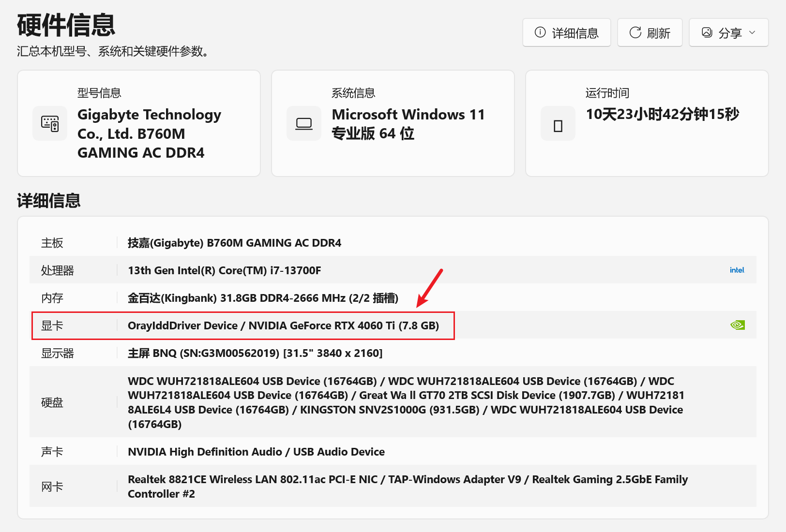786x532 pixels.
Task: Click the 刷新 refresh button
Action: click(x=650, y=33)
